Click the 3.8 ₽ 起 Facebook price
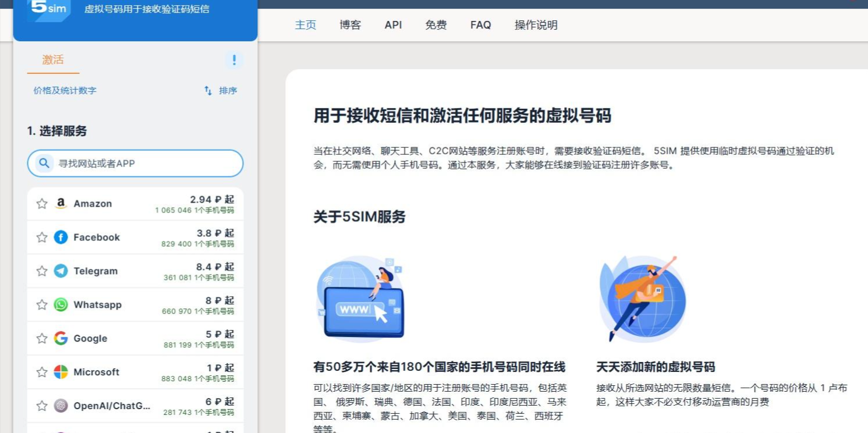Image resolution: width=868 pixels, height=433 pixels. point(215,233)
